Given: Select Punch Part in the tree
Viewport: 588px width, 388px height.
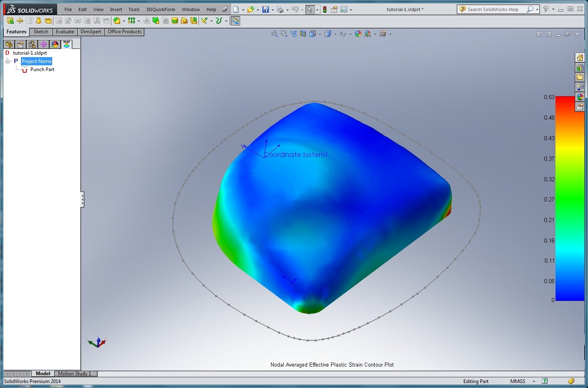Looking at the screenshot, I should point(42,69).
